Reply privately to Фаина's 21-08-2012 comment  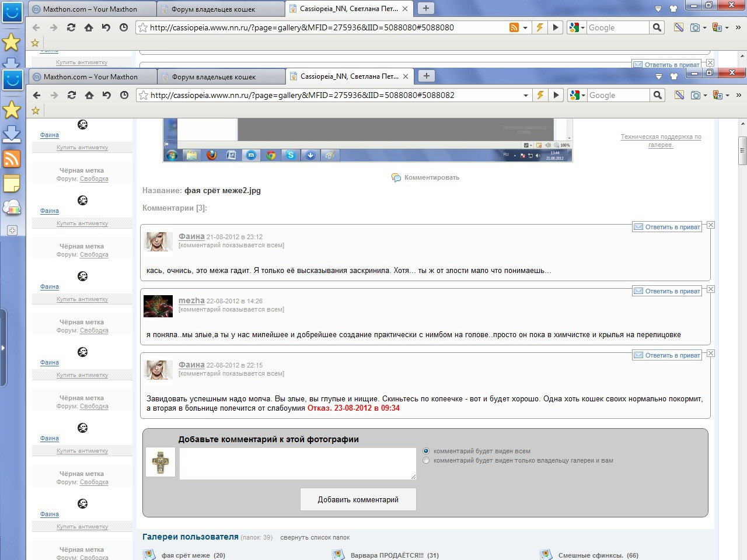click(x=667, y=227)
